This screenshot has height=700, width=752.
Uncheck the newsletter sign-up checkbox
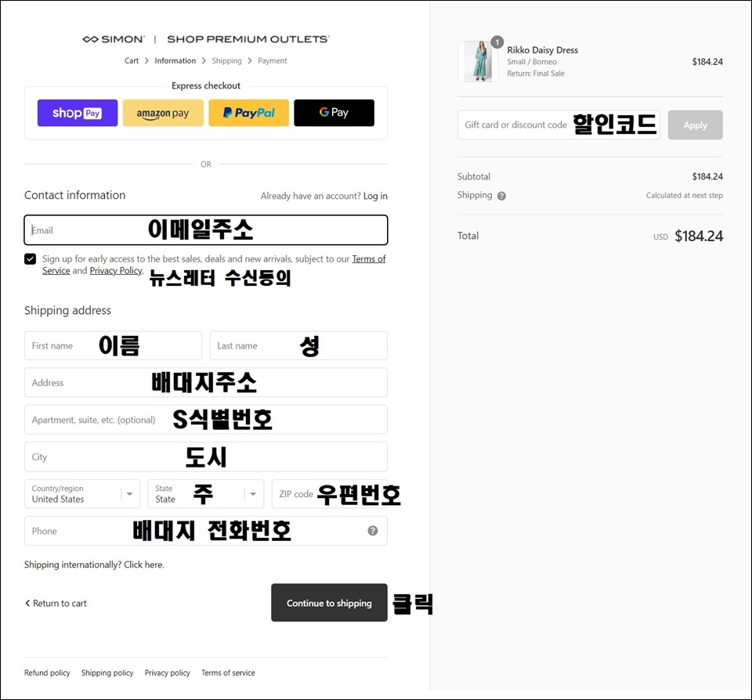pyautogui.click(x=31, y=259)
